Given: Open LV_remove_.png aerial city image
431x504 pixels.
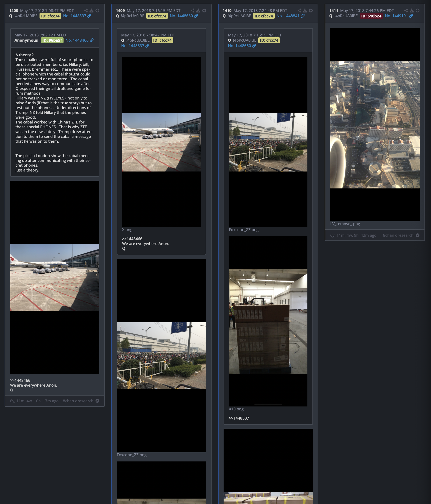Looking at the screenshot, I should [375, 125].
